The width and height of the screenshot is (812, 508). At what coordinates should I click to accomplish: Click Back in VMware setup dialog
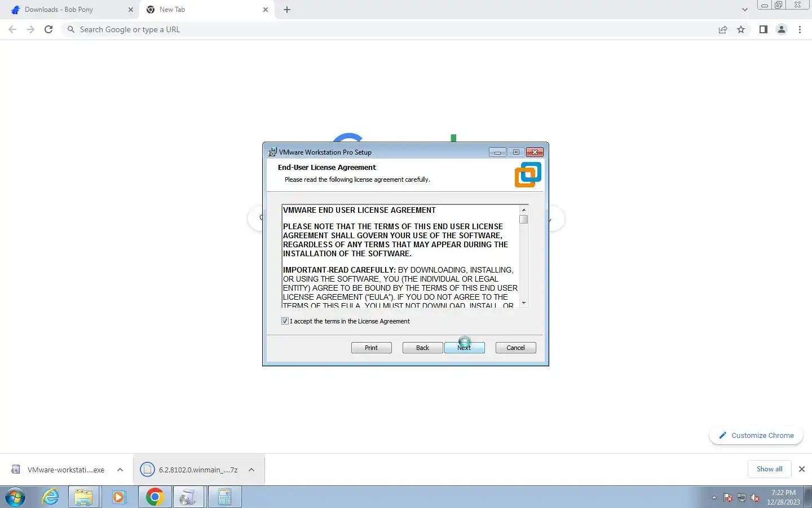(422, 348)
